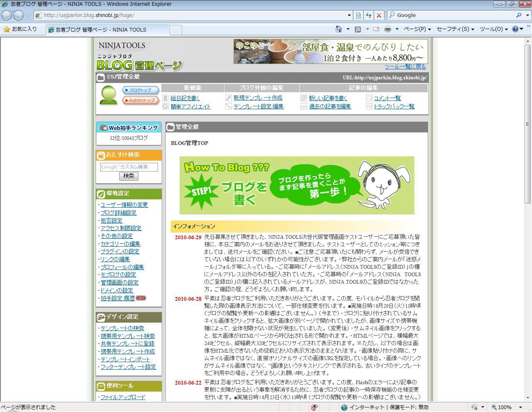532x412 pixels.
Task: Expand the Print dropdown arrow
Action: pos(397,29)
